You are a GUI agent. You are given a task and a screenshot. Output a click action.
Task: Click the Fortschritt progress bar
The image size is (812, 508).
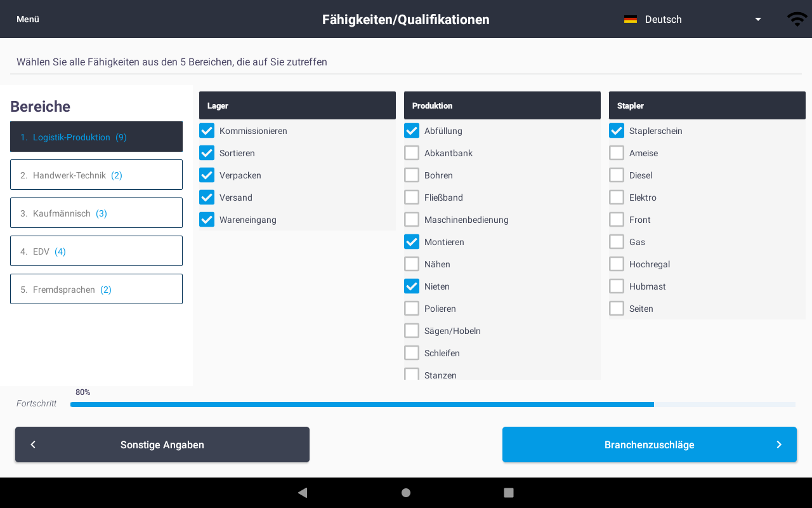[x=433, y=404]
